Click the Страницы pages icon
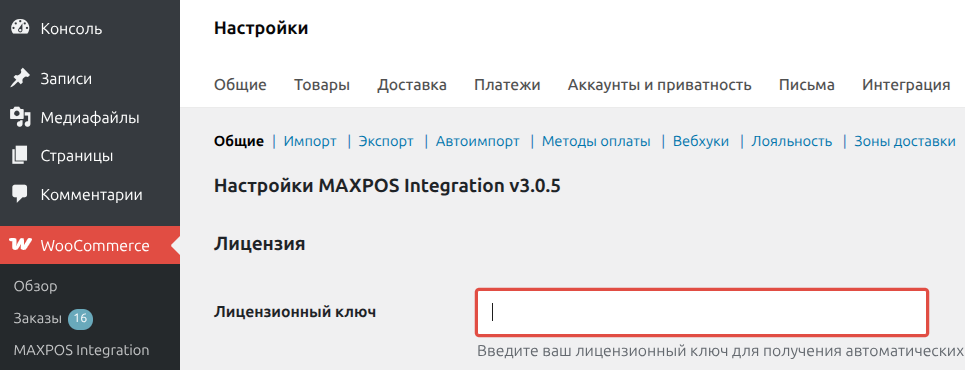The width and height of the screenshot is (965, 370). click(x=20, y=156)
